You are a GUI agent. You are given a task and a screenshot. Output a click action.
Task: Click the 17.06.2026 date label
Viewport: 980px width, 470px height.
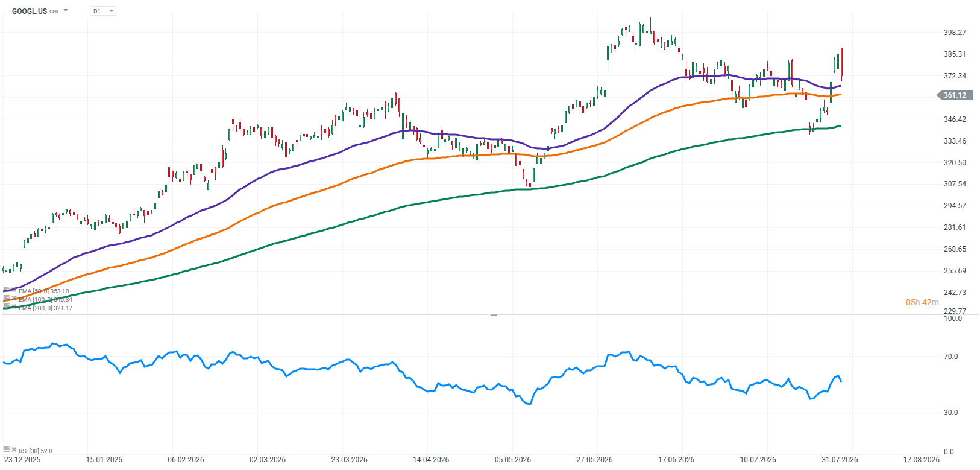coord(676,460)
